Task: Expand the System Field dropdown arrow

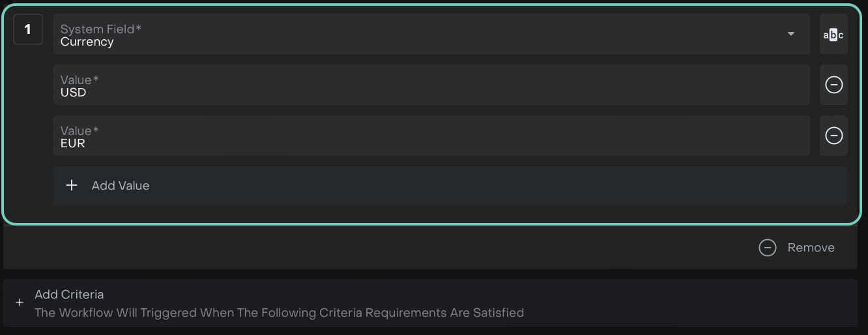Action: (790, 34)
